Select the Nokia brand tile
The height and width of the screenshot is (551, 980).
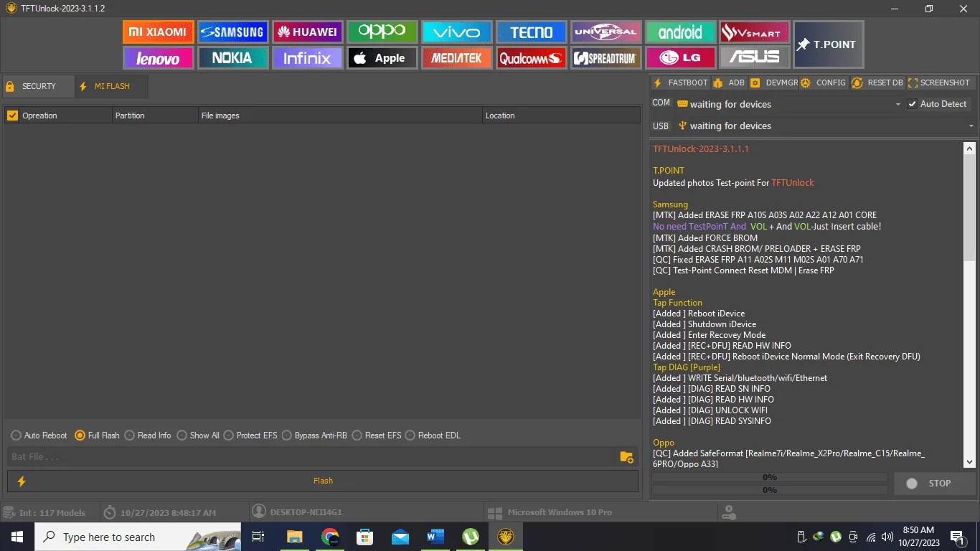click(232, 58)
